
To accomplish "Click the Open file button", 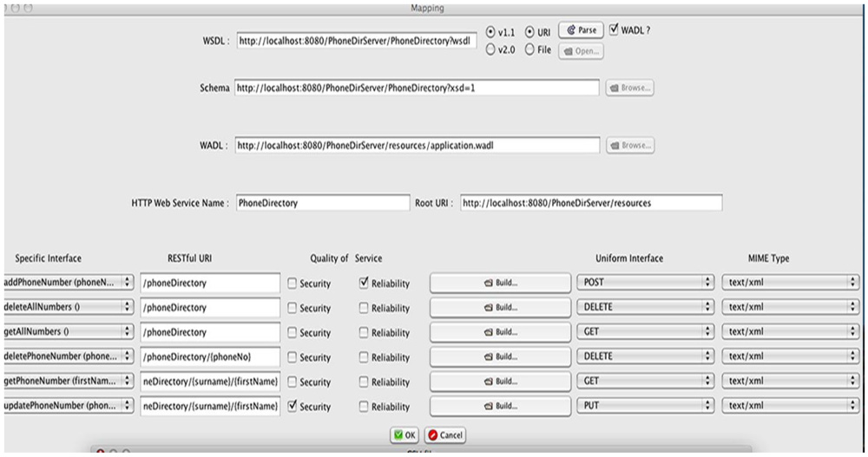I will 581,51.
